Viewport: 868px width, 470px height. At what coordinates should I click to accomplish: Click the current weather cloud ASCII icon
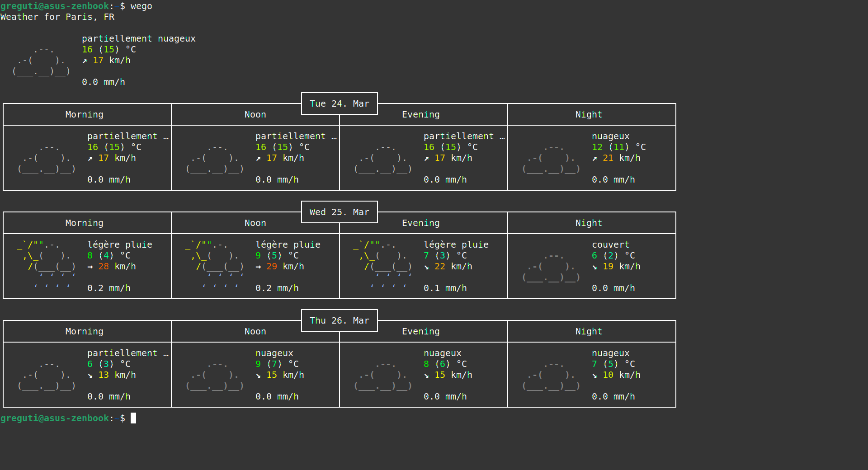[x=41, y=61]
